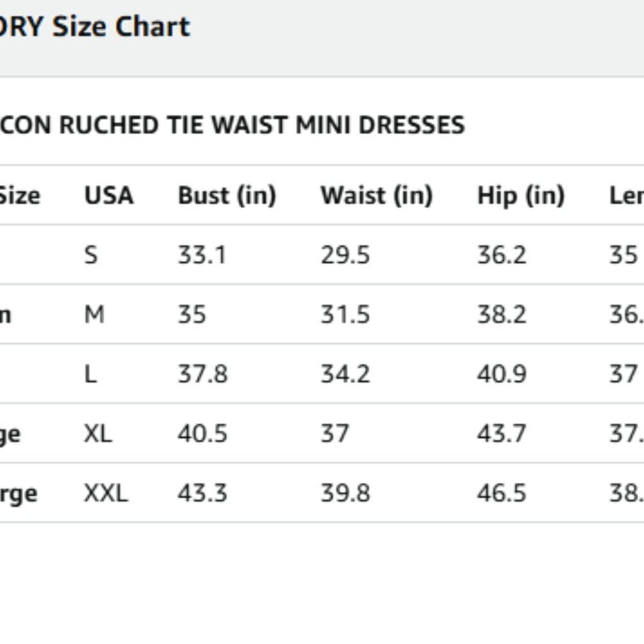The width and height of the screenshot is (644, 644).
Task: Select the Hip (in) column header
Action: point(521,196)
